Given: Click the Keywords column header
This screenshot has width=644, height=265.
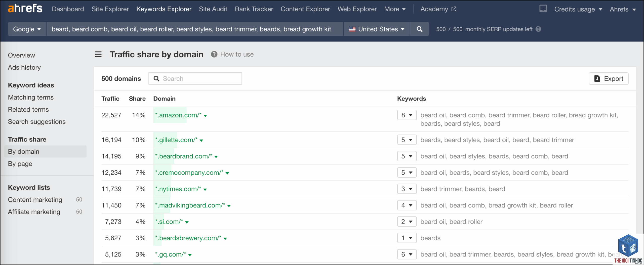Looking at the screenshot, I should 412,99.
